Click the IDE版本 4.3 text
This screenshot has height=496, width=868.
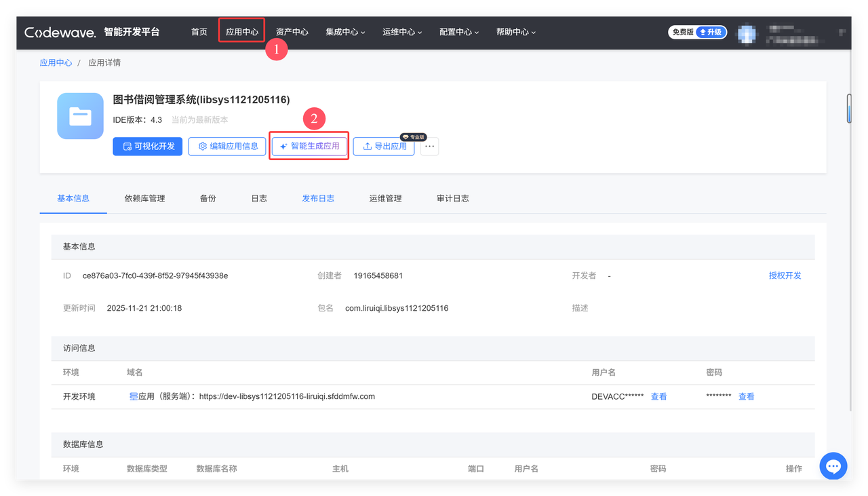click(x=138, y=119)
